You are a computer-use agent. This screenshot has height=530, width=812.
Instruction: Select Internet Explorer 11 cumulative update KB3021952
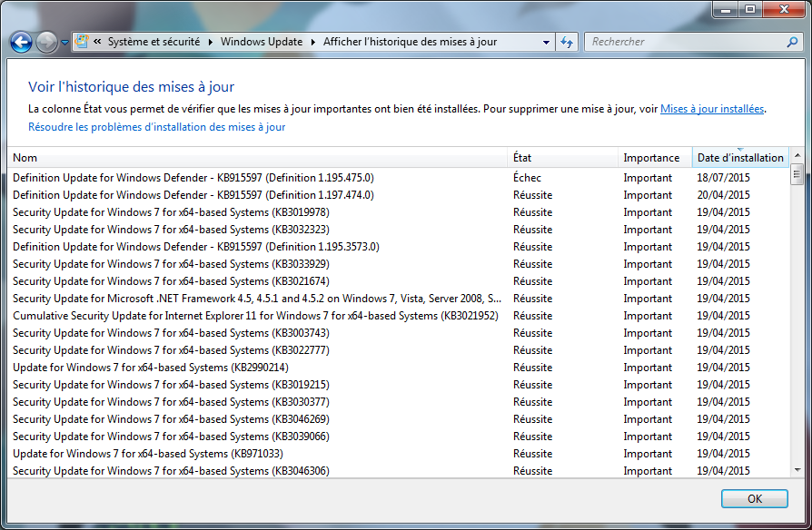[399, 316]
